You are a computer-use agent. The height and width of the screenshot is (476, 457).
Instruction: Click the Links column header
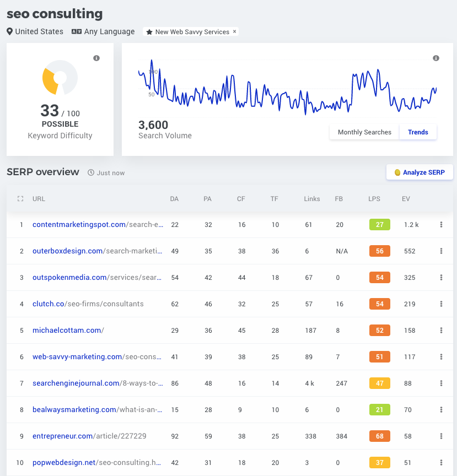(x=312, y=199)
